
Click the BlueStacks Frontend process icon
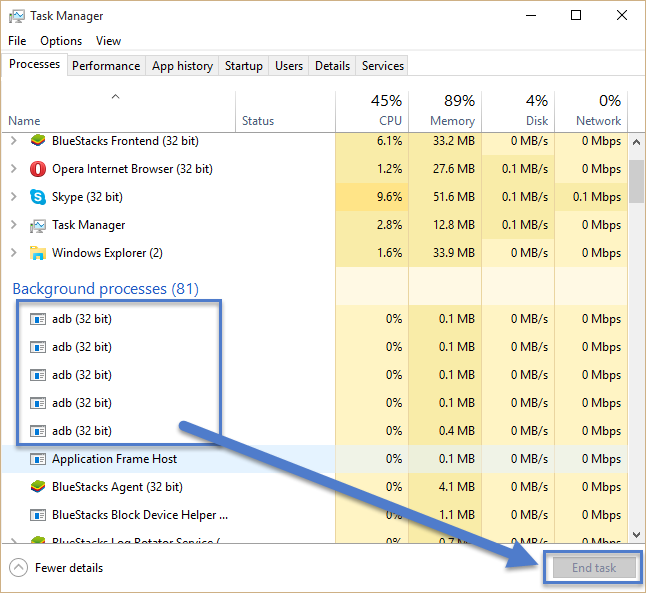pyautogui.click(x=38, y=141)
